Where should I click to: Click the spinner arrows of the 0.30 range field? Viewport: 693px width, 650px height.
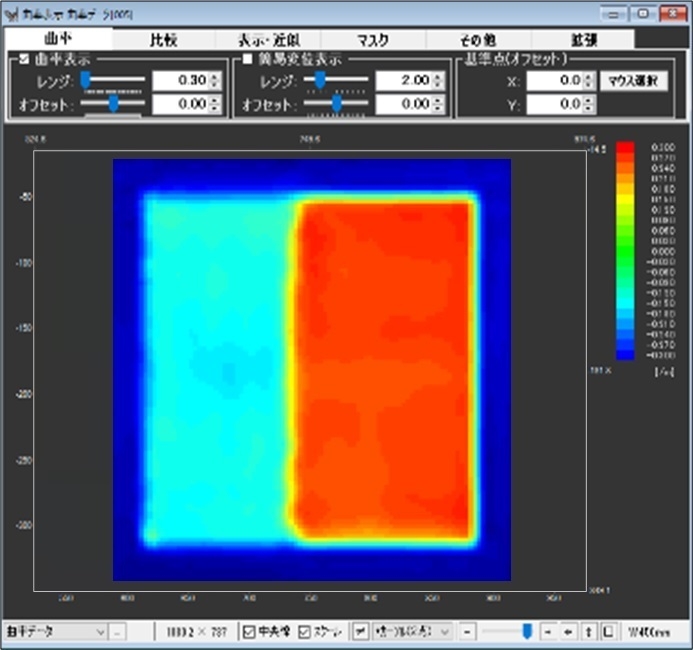coord(215,80)
